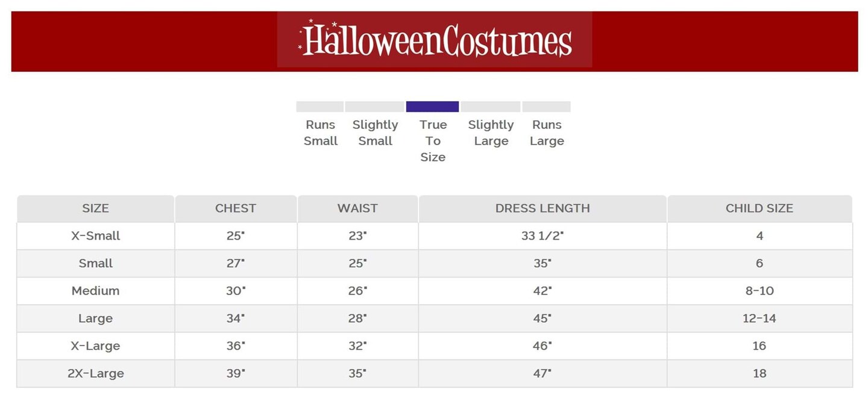Click the SIZE column header
This screenshot has width=868, height=404.
point(96,208)
